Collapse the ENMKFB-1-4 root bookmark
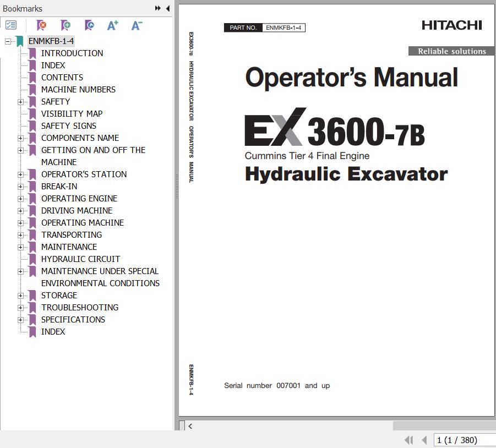 click(x=8, y=41)
